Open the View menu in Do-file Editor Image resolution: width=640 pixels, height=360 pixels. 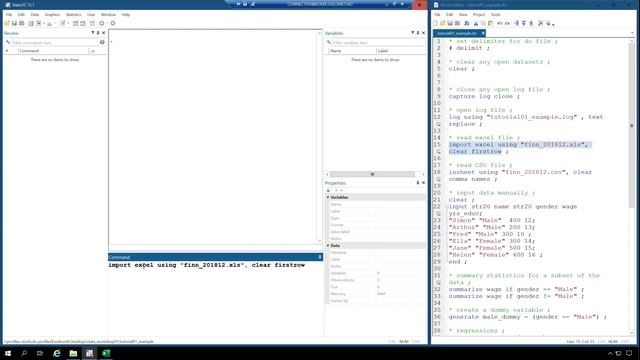pyautogui.click(x=463, y=14)
